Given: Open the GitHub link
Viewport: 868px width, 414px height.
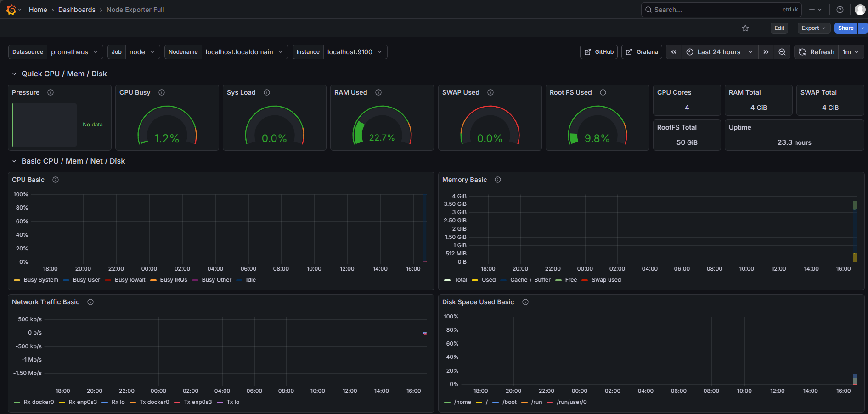Looking at the screenshot, I should 599,52.
